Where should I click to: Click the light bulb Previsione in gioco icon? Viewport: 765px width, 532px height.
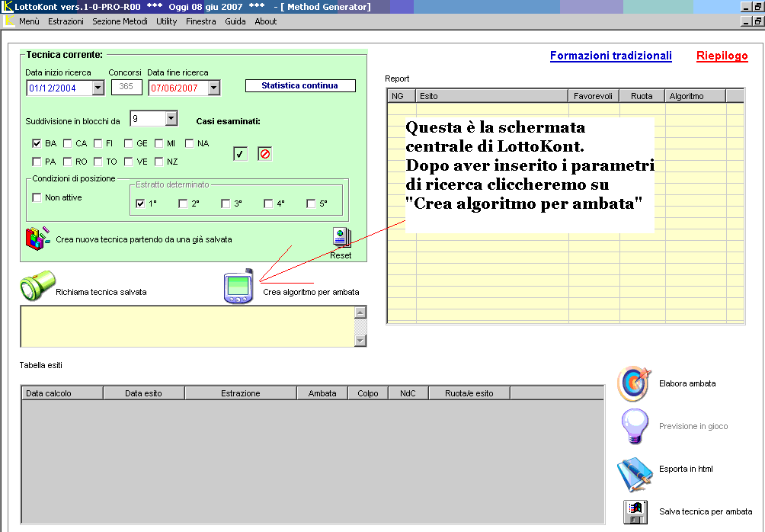pyautogui.click(x=634, y=426)
